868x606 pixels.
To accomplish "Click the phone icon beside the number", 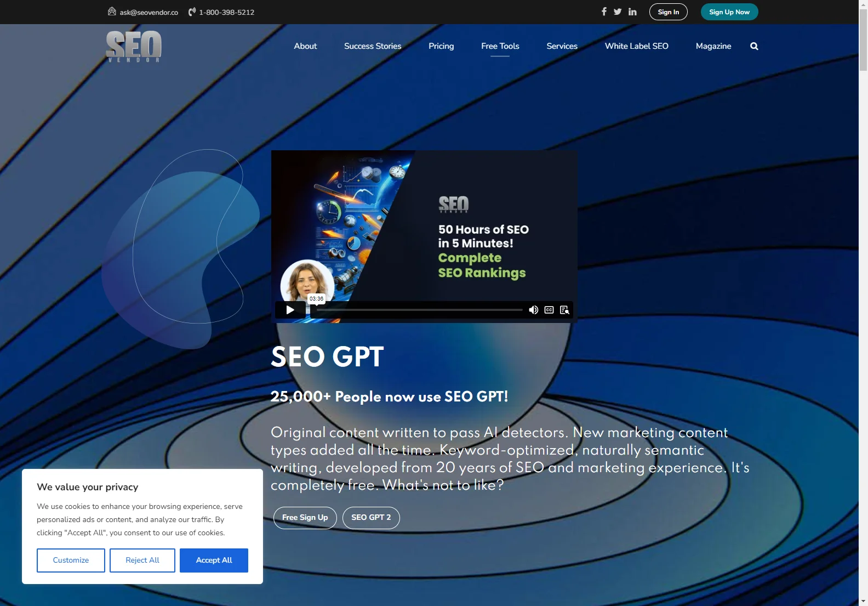I will point(192,12).
